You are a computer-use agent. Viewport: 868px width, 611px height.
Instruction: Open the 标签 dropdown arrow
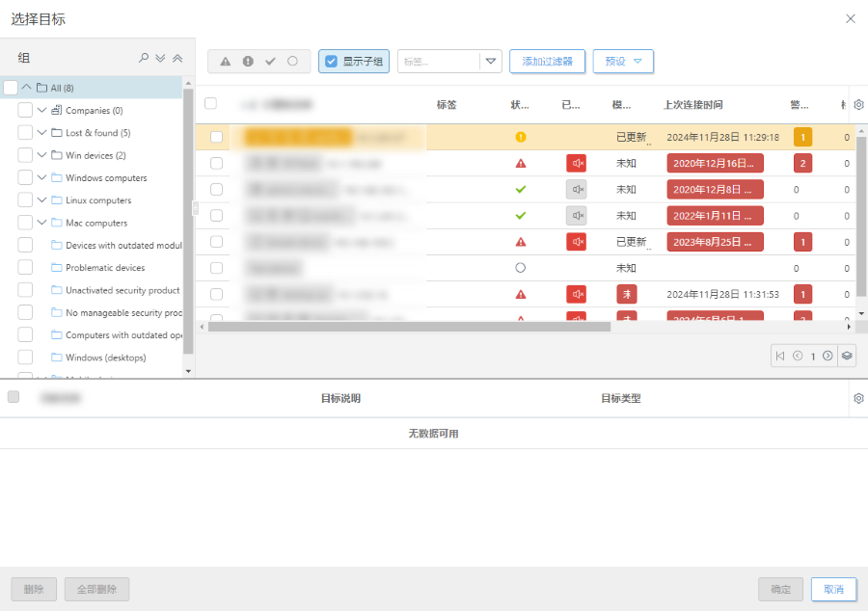(x=492, y=62)
